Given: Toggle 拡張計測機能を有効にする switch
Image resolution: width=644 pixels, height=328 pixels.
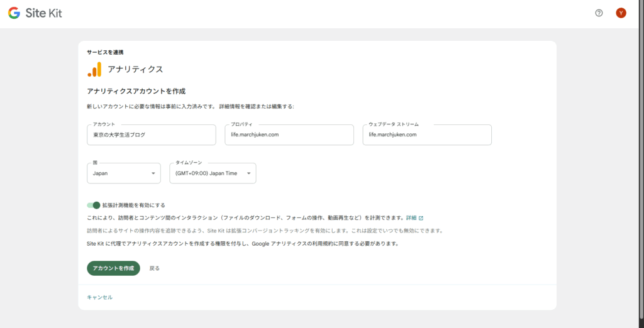Looking at the screenshot, I should coord(94,205).
